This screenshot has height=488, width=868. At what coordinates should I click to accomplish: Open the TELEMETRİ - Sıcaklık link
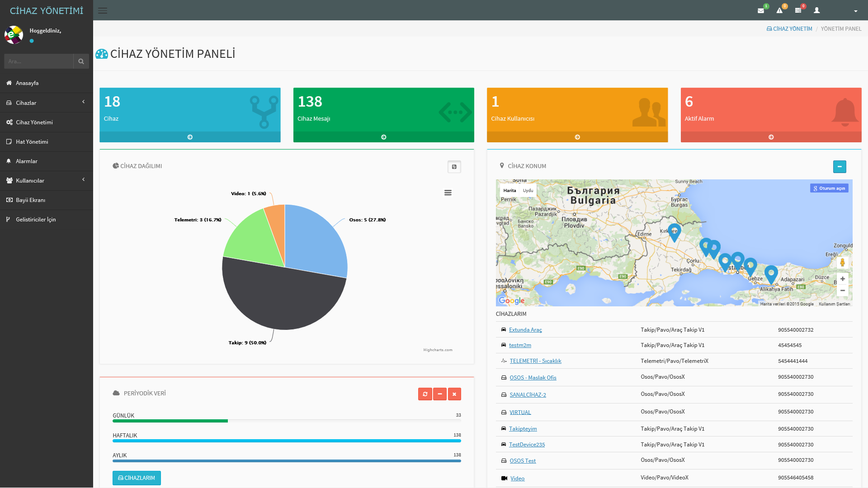tap(535, 361)
